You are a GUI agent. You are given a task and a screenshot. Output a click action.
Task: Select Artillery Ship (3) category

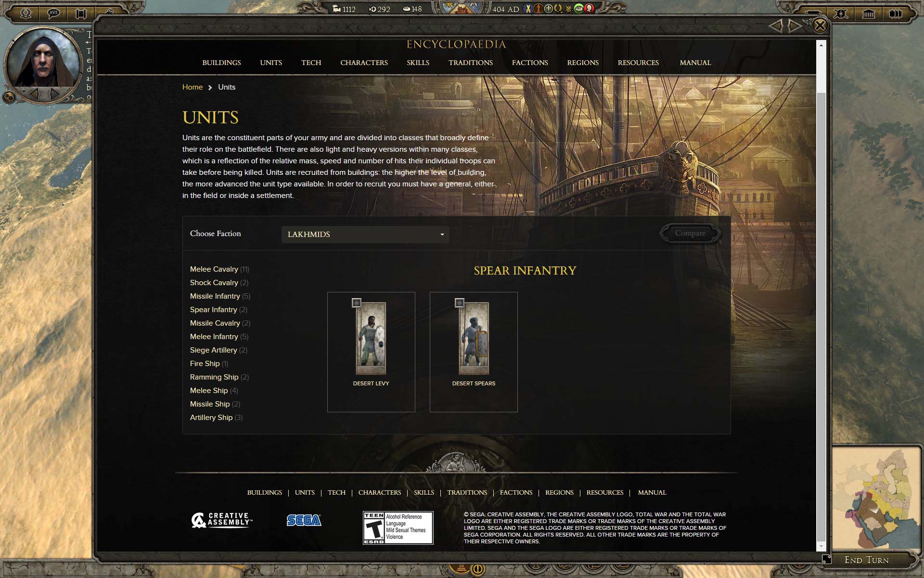(216, 418)
